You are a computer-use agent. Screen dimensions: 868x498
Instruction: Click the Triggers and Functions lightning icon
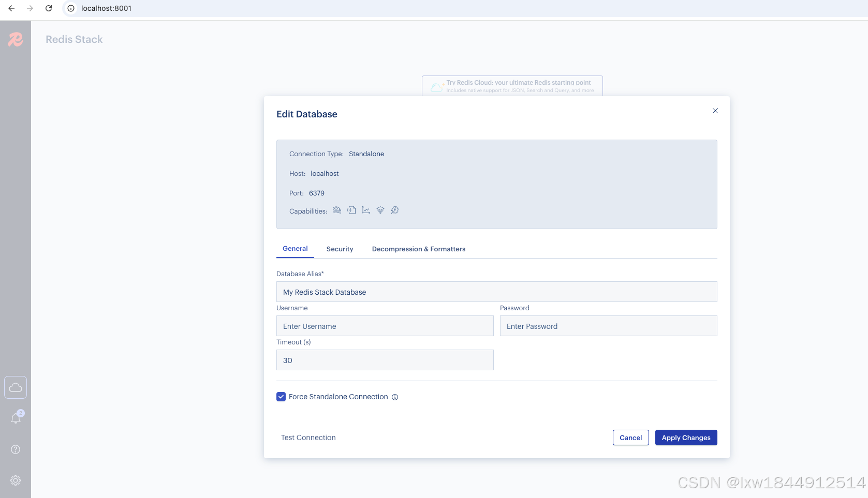(395, 210)
